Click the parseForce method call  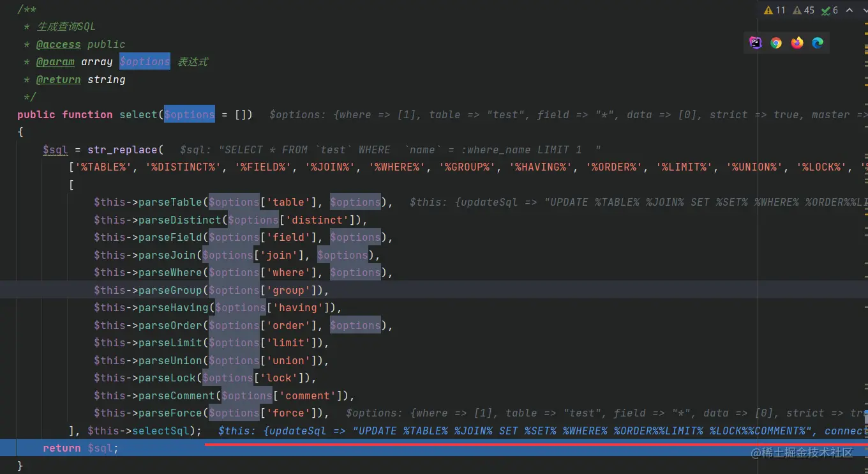click(x=170, y=413)
